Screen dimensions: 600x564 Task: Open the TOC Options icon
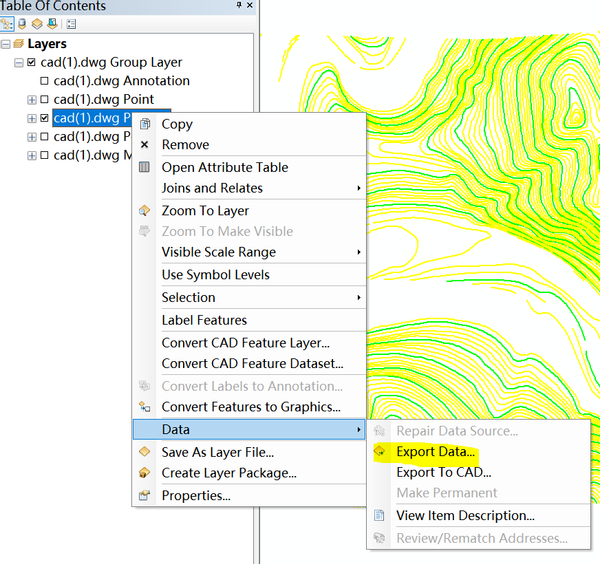71,24
